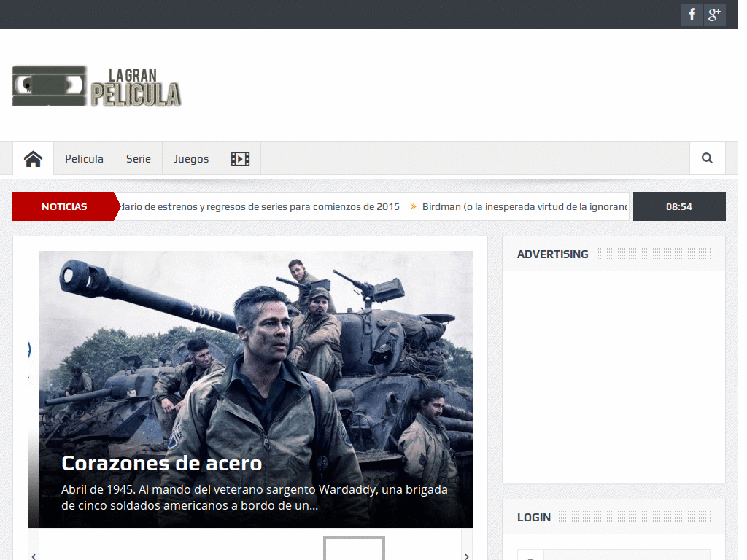Viewport: 747px width, 560px height.
Task: Open the Pelicula menu item
Action: 85,158
